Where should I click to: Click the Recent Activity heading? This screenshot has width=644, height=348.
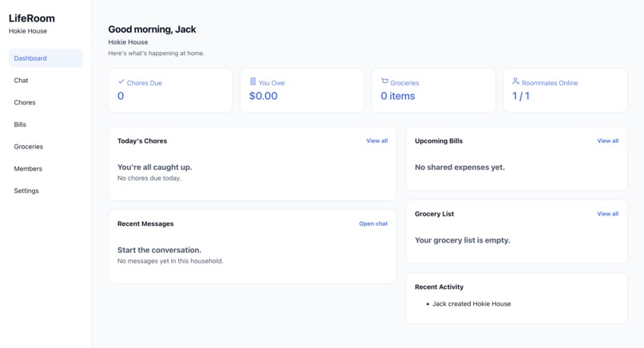(439, 287)
